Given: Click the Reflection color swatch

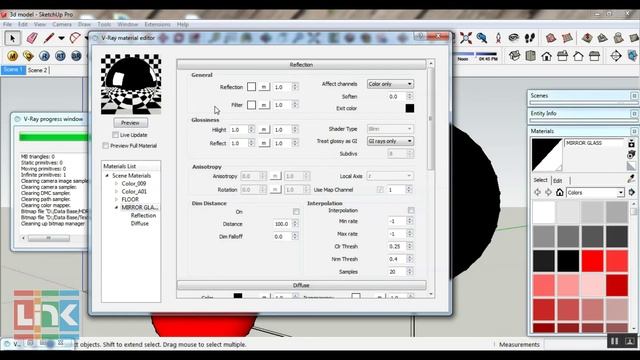Looking at the screenshot, I should (x=251, y=87).
